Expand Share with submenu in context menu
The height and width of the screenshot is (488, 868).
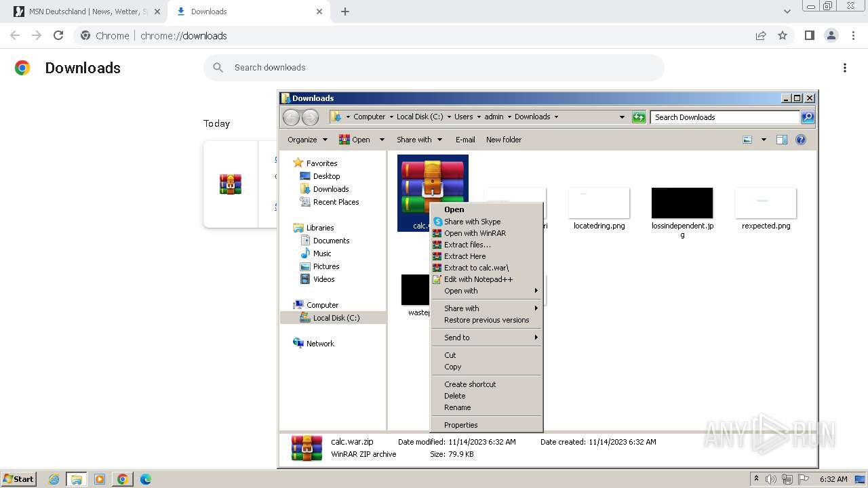pos(486,308)
